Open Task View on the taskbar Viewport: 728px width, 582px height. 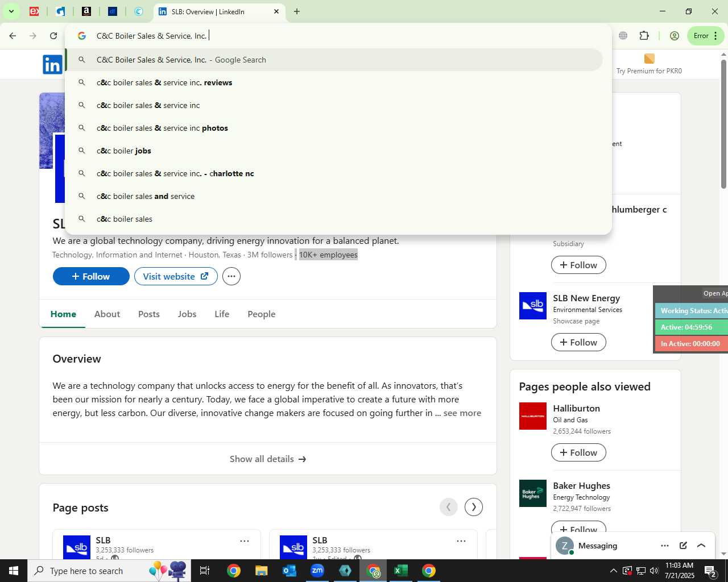[205, 571]
